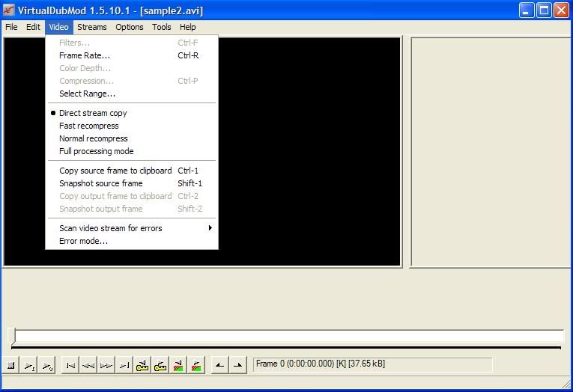The image size is (573, 392).
Task: Click the VirtualDubMod title bar icon
Action: click(8, 10)
